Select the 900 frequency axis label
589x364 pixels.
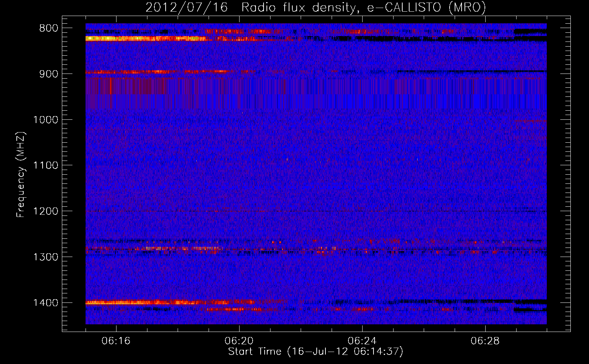pos(48,74)
